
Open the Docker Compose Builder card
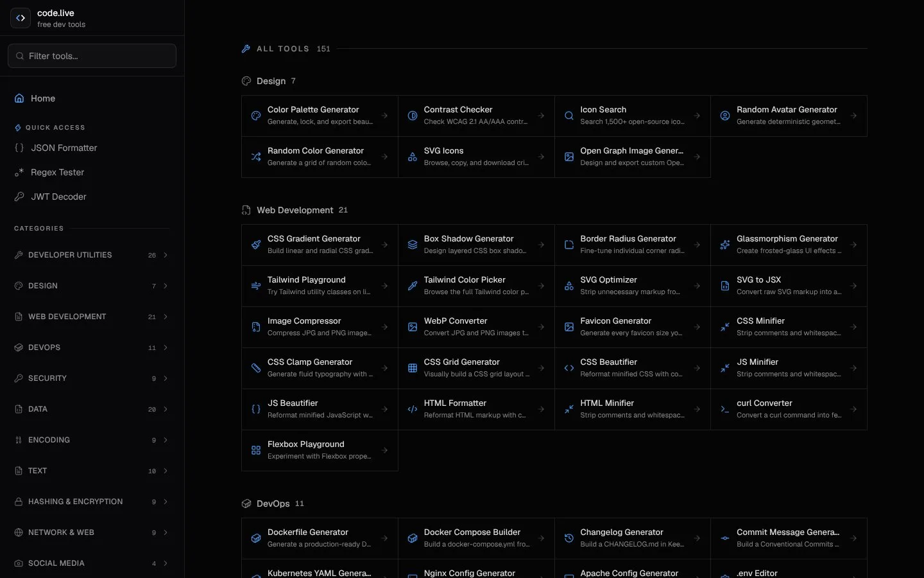476,538
